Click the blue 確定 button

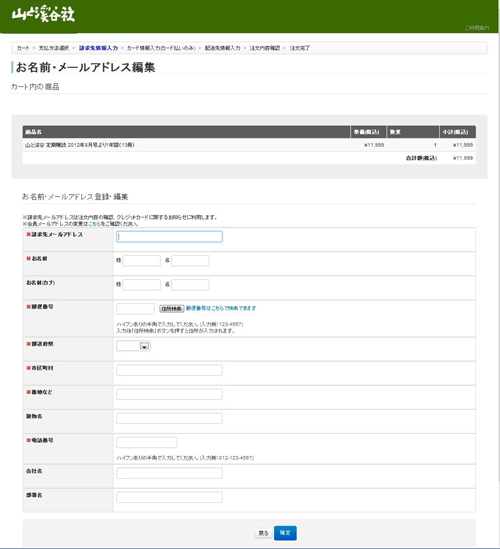[x=285, y=533]
